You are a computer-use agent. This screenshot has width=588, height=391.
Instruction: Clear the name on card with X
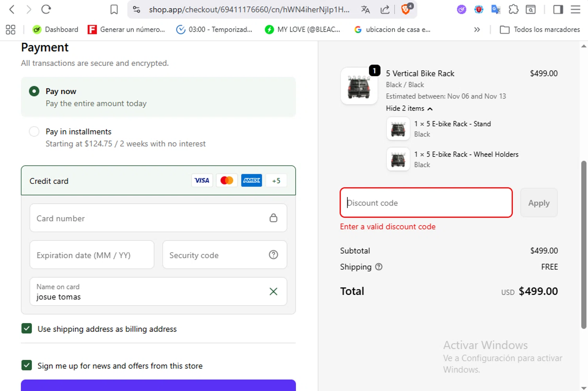pos(274,291)
